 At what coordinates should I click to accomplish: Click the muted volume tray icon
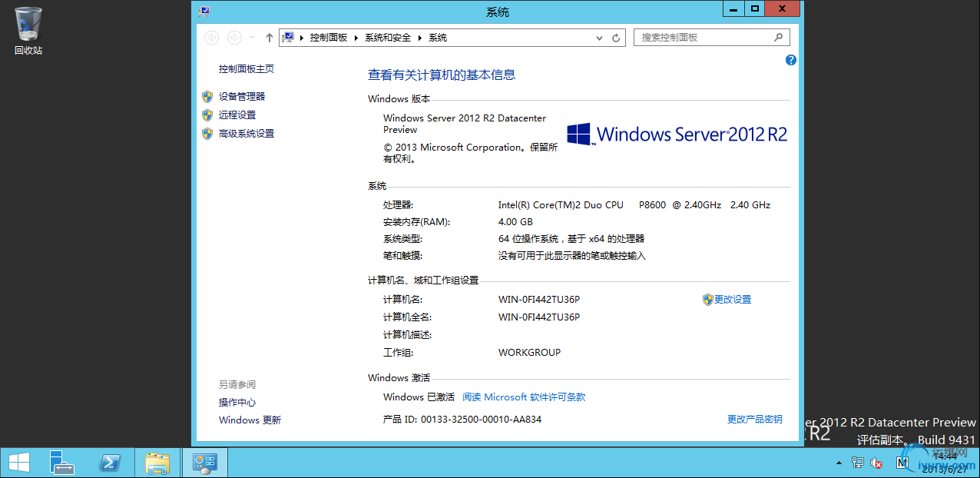876,463
